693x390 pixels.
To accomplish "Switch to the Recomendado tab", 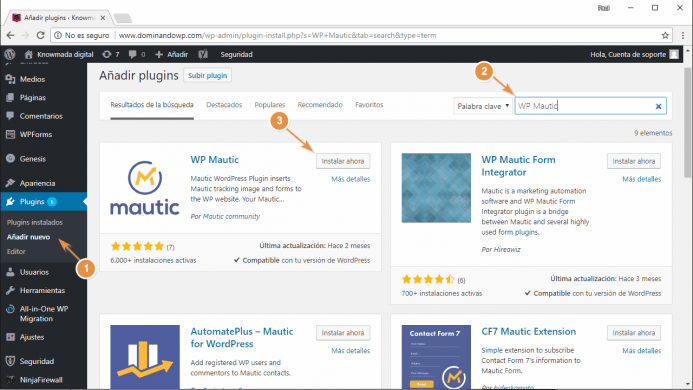I will [320, 105].
